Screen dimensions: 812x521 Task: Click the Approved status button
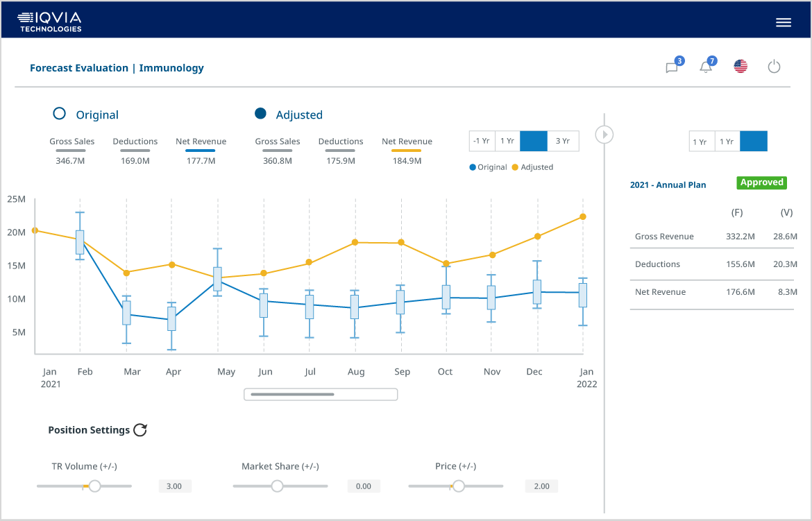click(x=762, y=182)
